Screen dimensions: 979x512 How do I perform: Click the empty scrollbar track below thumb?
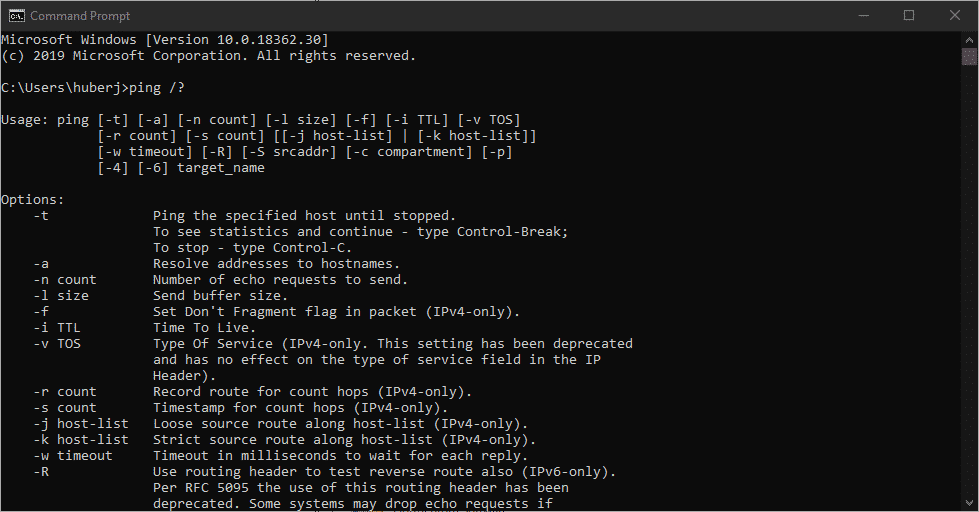pyautogui.click(x=969, y=281)
